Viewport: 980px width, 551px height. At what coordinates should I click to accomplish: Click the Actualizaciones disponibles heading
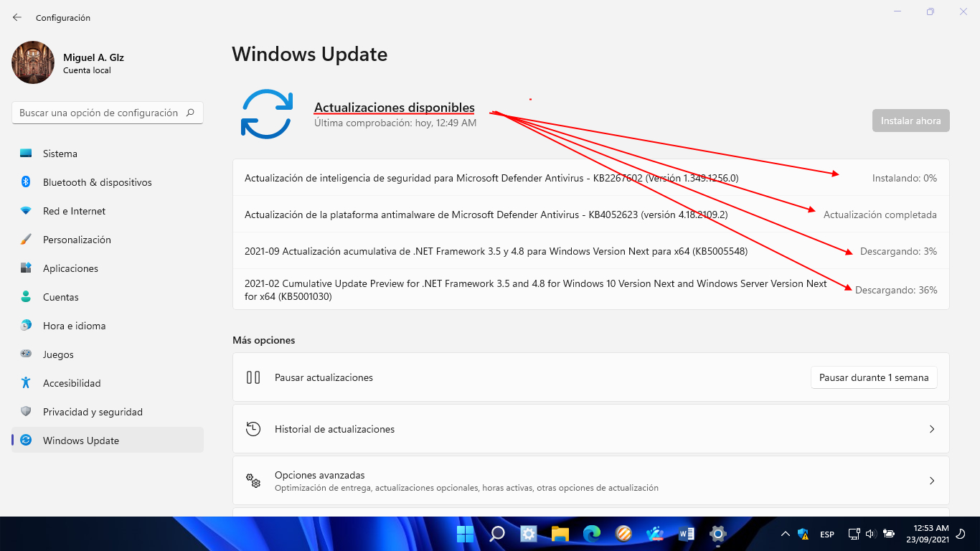[395, 108]
